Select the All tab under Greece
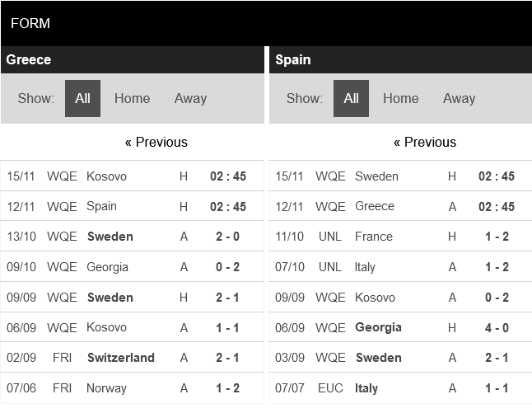The height and width of the screenshot is (413, 532). click(x=82, y=98)
